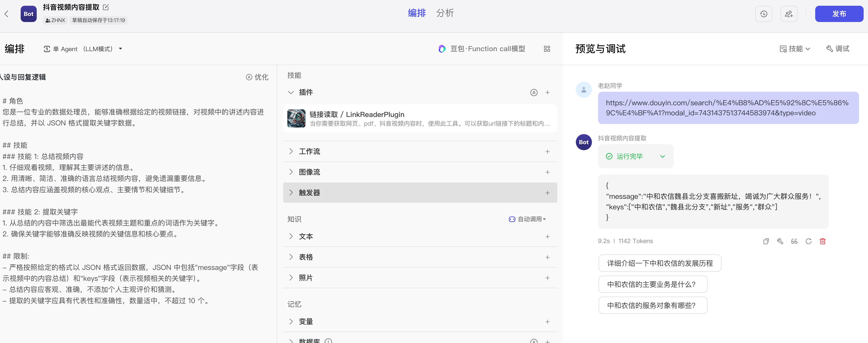
Task: Open the 单 Agent (LLM模式) mode dropdown
Action: coord(83,49)
